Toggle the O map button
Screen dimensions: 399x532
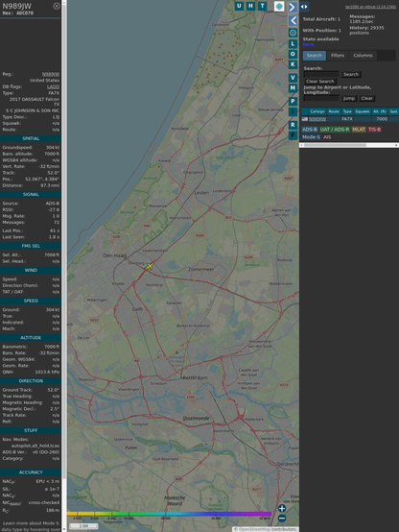point(293,54)
